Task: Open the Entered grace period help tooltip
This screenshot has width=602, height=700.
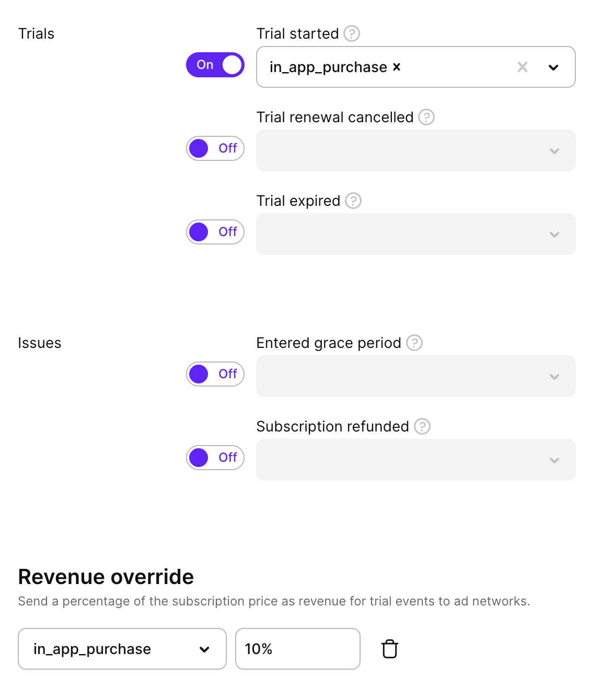Action: (414, 343)
